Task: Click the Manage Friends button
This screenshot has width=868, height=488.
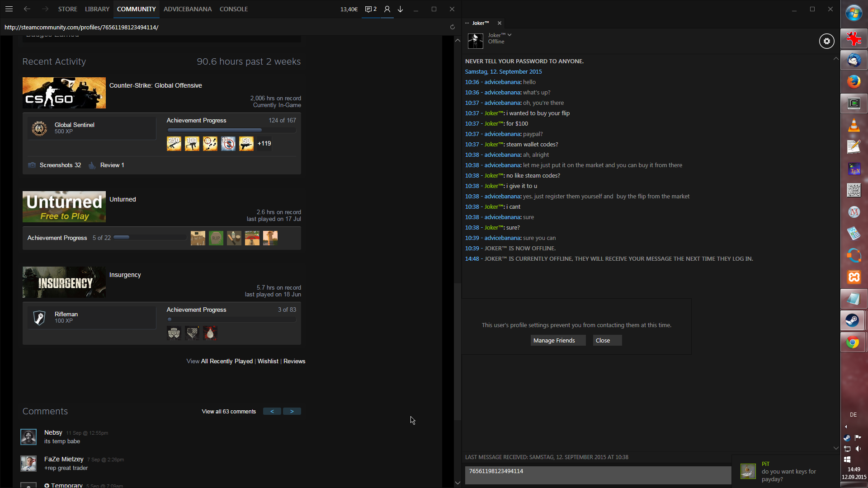Action: pos(558,341)
